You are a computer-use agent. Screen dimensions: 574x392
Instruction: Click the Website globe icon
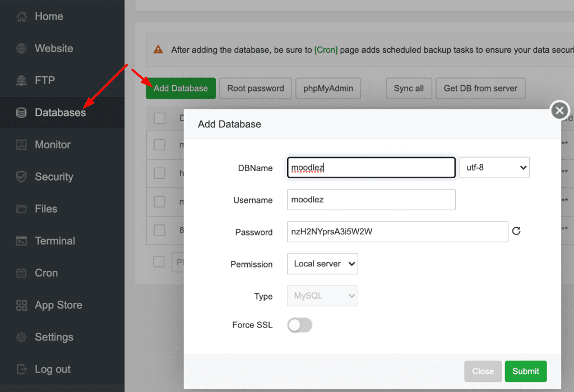pyautogui.click(x=22, y=49)
